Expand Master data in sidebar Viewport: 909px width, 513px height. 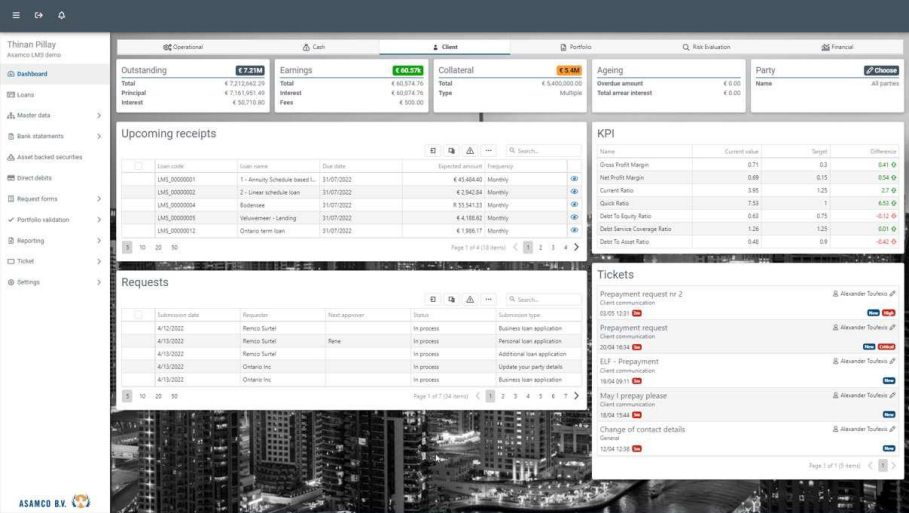tap(54, 115)
